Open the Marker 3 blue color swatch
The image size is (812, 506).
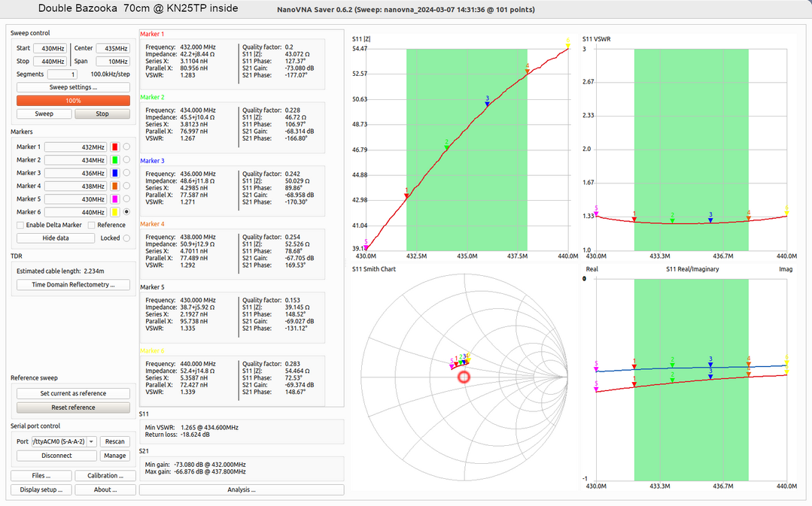tap(115, 173)
